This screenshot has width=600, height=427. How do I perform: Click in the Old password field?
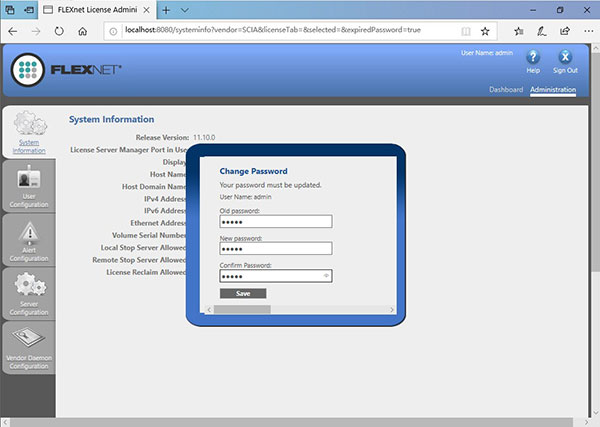276,222
